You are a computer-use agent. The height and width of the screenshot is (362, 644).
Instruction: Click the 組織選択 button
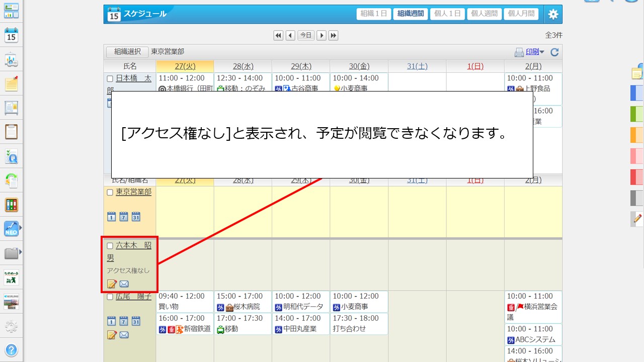coord(127,52)
